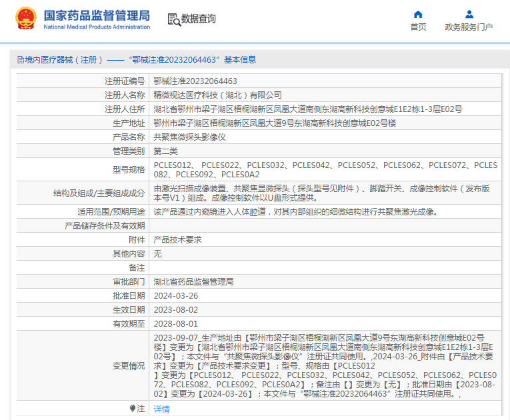This screenshot has height=420, width=510.
Task: Select the 该产品通过内窥镜 intended use text
Action: pyautogui.click(x=295, y=211)
